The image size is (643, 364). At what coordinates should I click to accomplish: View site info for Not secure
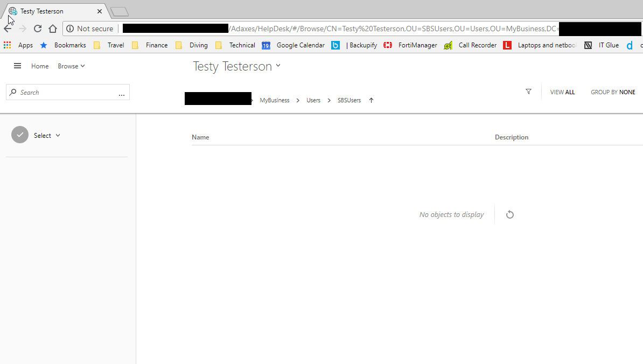90,29
